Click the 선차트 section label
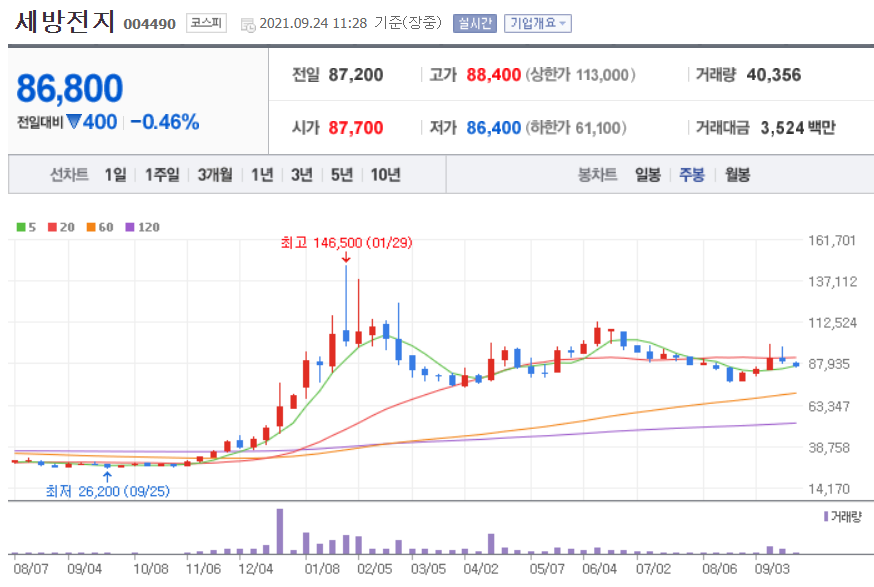The image size is (874, 587). [x=69, y=175]
